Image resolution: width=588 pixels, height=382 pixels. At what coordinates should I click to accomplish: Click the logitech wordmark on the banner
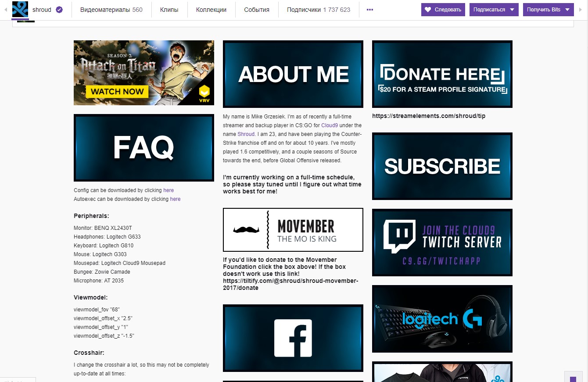click(430, 319)
